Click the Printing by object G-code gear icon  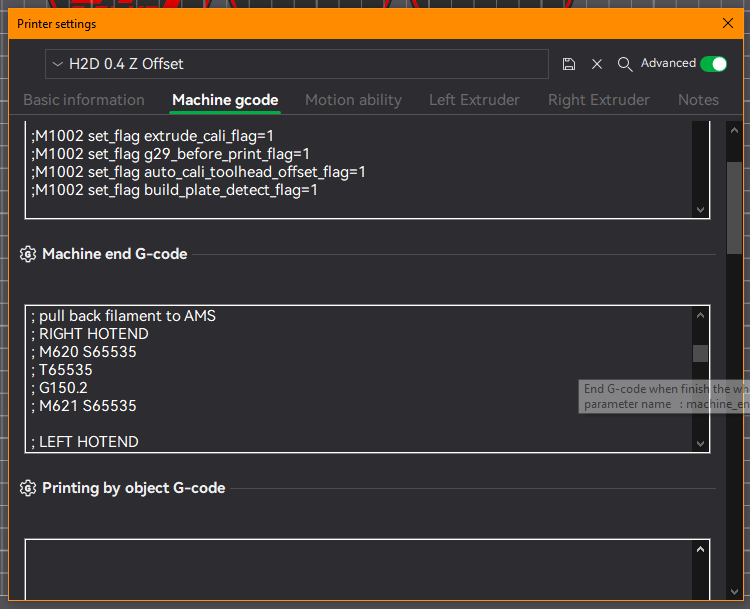pyautogui.click(x=28, y=488)
